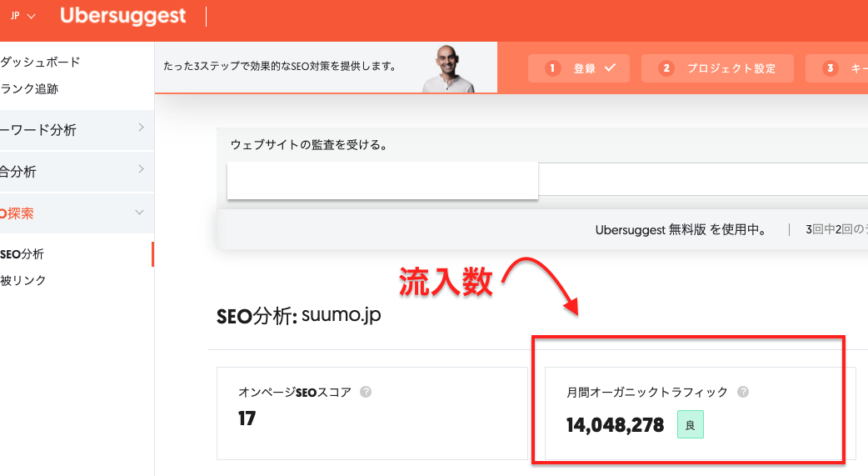The width and height of the screenshot is (868, 476).
Task: Open ランク追跡 in sidebar
Action: click(x=29, y=88)
